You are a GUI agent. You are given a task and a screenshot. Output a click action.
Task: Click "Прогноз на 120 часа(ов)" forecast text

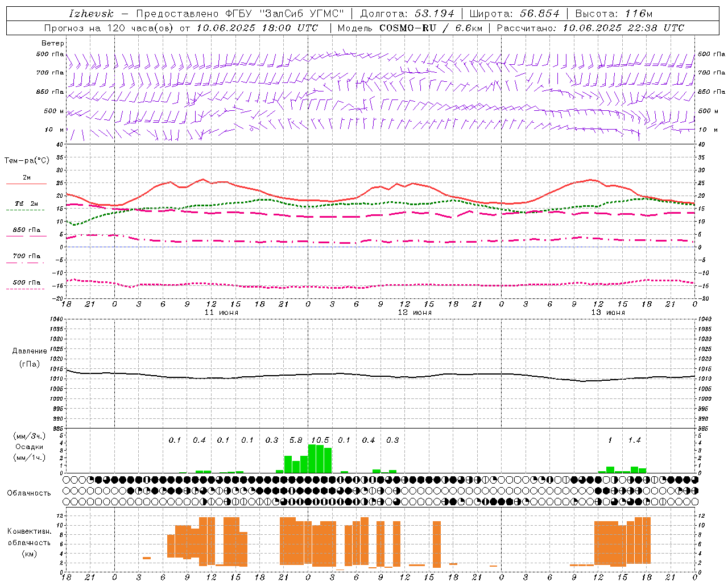click(109, 28)
